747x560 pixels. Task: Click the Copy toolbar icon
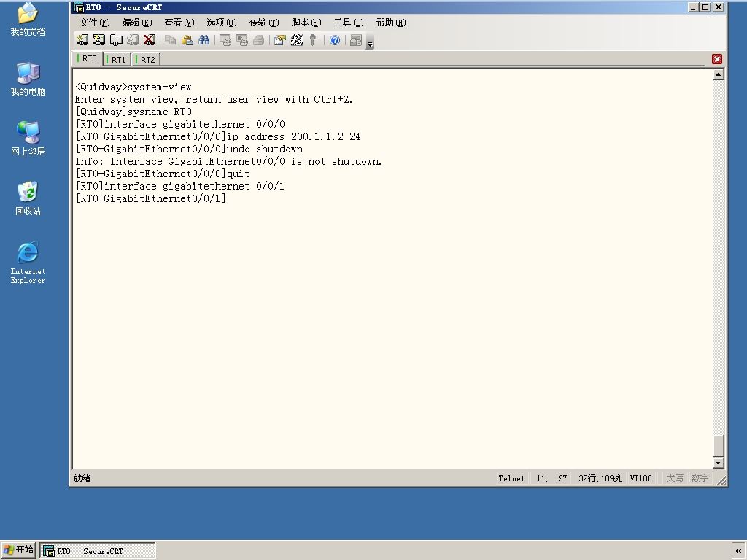(x=170, y=40)
